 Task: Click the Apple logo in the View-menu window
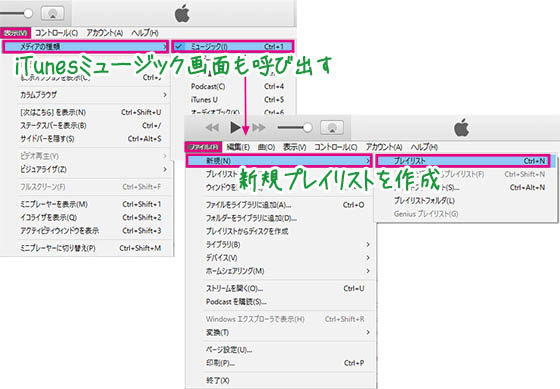tap(182, 14)
